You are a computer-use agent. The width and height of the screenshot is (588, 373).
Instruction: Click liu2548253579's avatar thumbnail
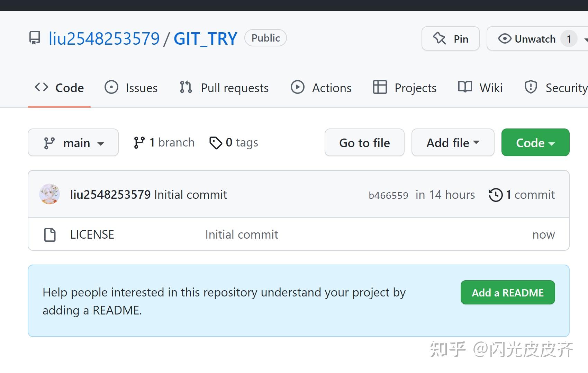coord(49,194)
